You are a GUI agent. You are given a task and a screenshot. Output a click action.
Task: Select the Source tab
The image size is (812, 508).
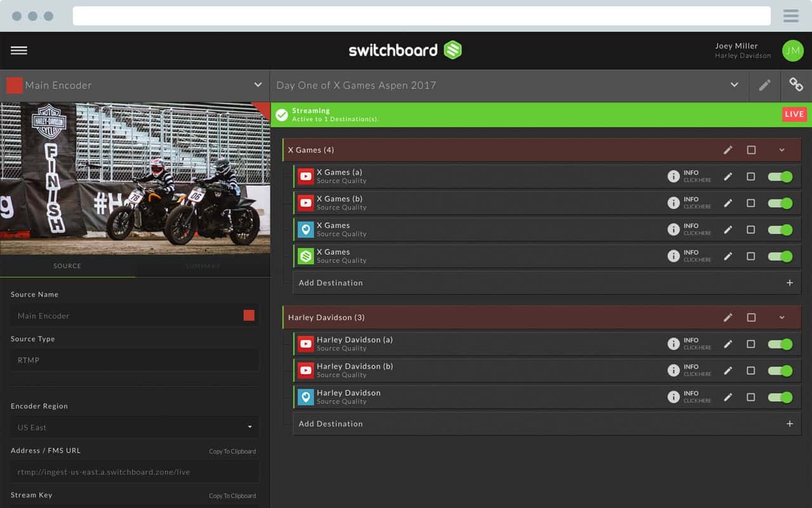click(x=67, y=266)
